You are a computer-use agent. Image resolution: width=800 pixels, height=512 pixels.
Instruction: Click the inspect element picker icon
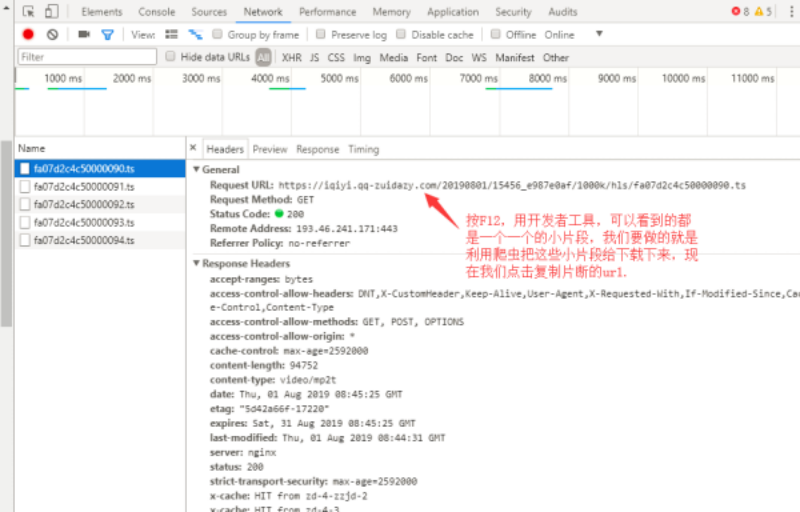point(28,12)
